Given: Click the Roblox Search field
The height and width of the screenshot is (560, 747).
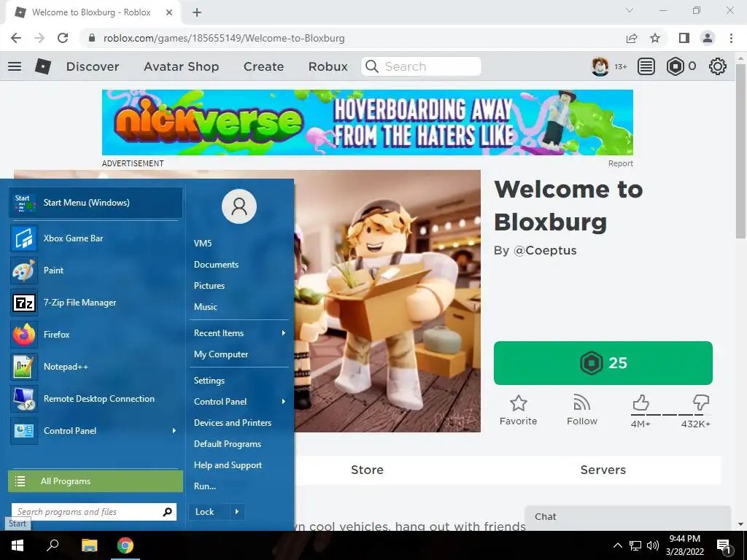Looking at the screenshot, I should (x=421, y=66).
